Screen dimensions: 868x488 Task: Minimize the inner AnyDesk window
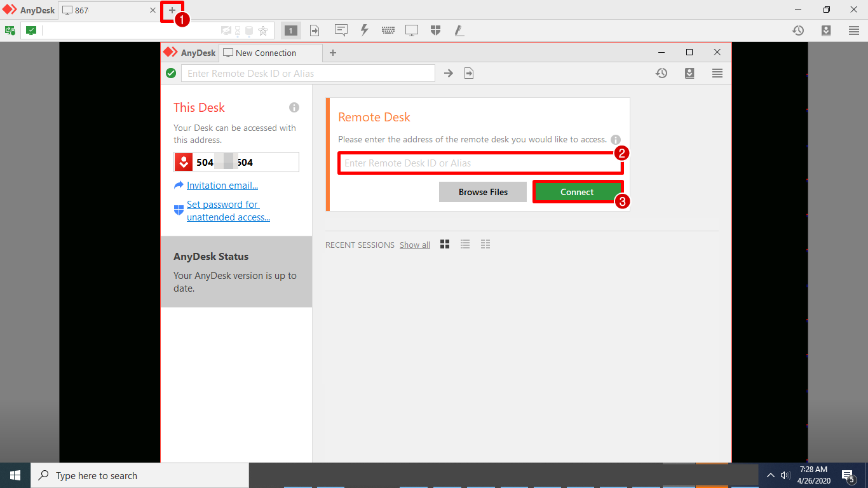click(661, 52)
